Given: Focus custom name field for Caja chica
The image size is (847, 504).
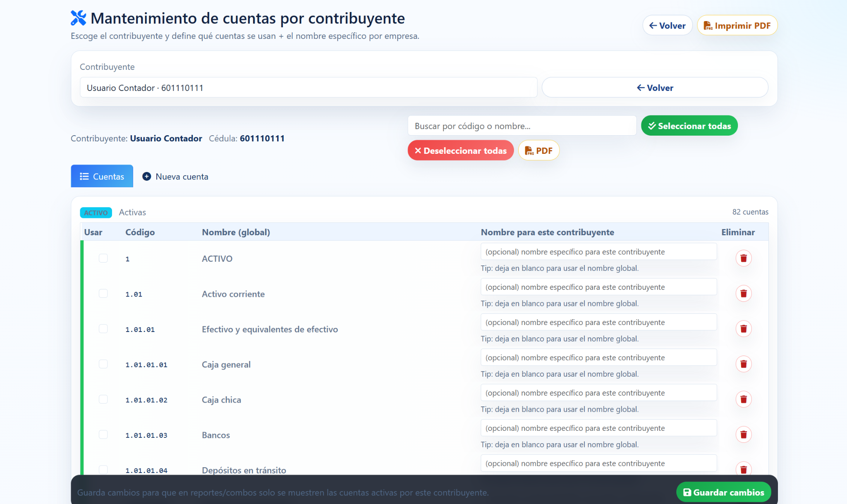Looking at the screenshot, I should coord(598,393).
